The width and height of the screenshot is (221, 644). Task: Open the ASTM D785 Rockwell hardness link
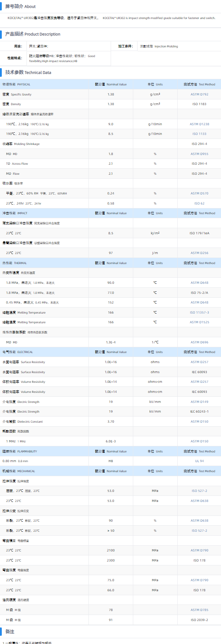pyautogui.click(x=199, y=610)
